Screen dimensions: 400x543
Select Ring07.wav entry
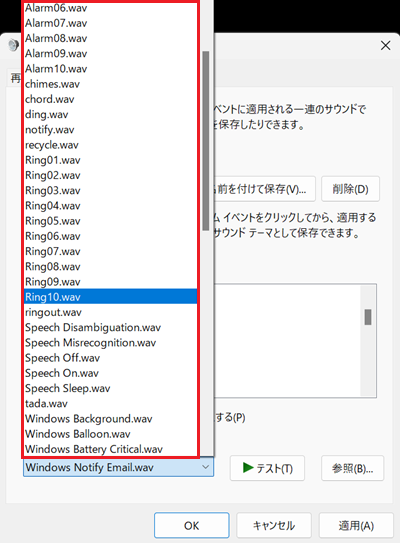(111, 251)
